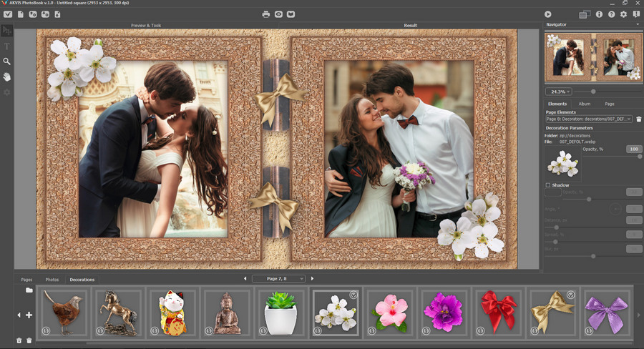Click the left arrow beside the plus icon
The image size is (644, 349).
pos(19,315)
